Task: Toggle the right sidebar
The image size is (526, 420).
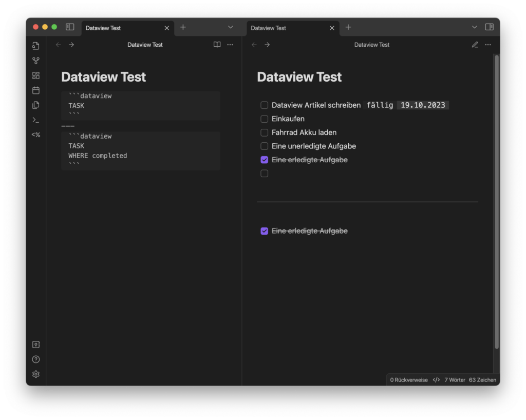Action: pyautogui.click(x=489, y=27)
